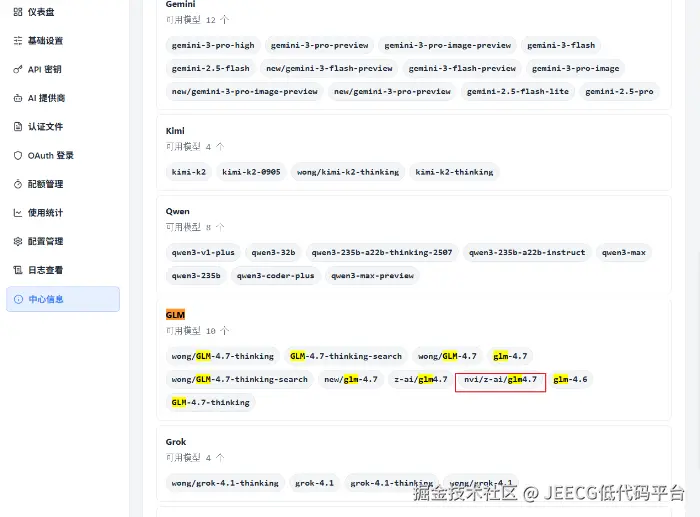Click the center info circle icon

[x=18, y=299]
